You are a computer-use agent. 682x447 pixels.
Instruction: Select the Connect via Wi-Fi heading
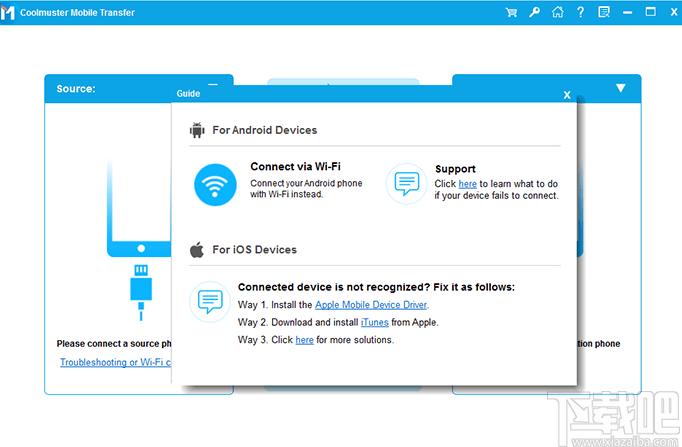pos(295,167)
